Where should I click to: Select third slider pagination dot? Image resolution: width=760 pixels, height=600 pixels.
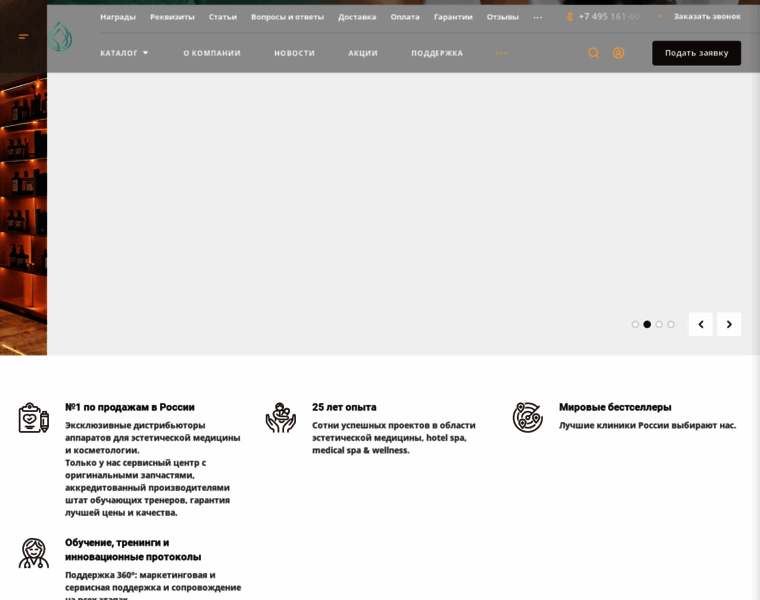click(659, 324)
